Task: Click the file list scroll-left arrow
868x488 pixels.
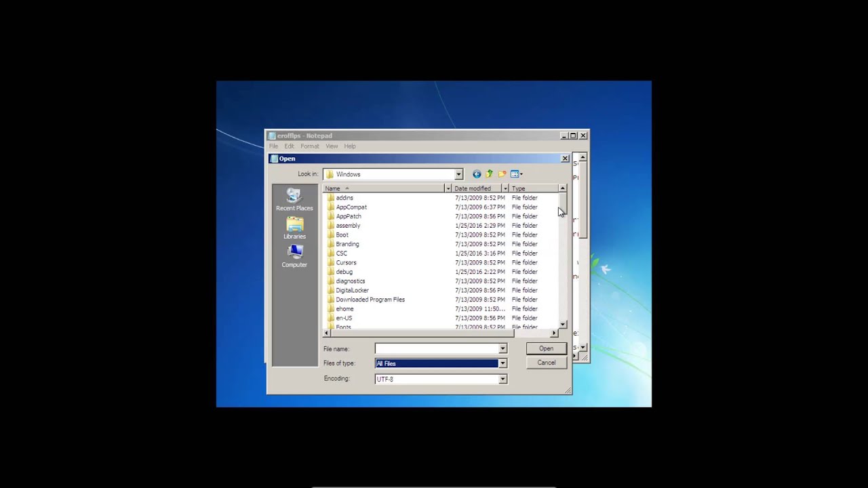Action: (x=326, y=333)
